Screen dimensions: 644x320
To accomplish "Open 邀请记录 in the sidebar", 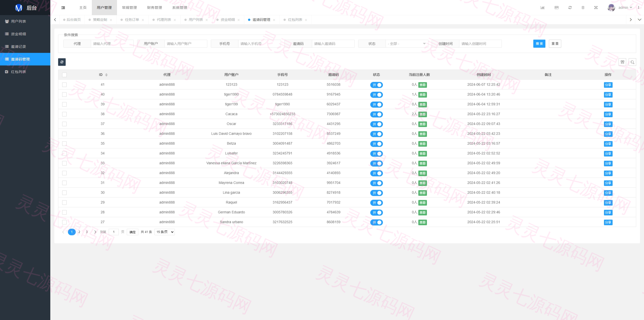I will coord(25,47).
